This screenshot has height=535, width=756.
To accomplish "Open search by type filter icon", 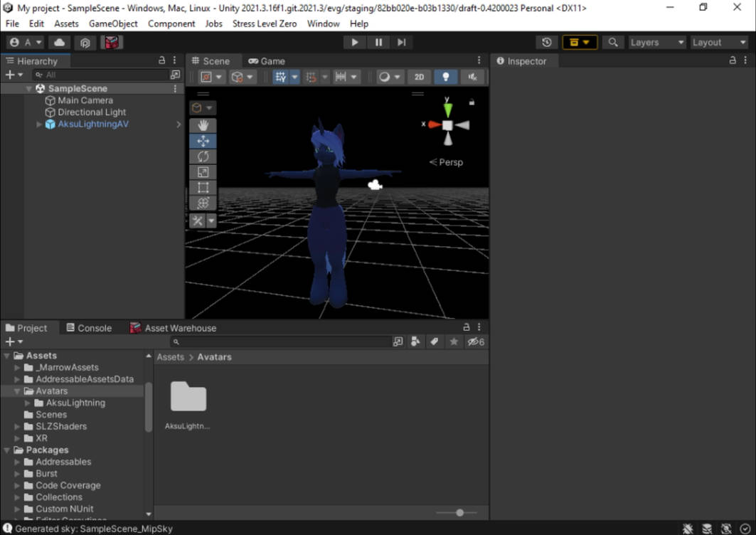I will tap(415, 341).
